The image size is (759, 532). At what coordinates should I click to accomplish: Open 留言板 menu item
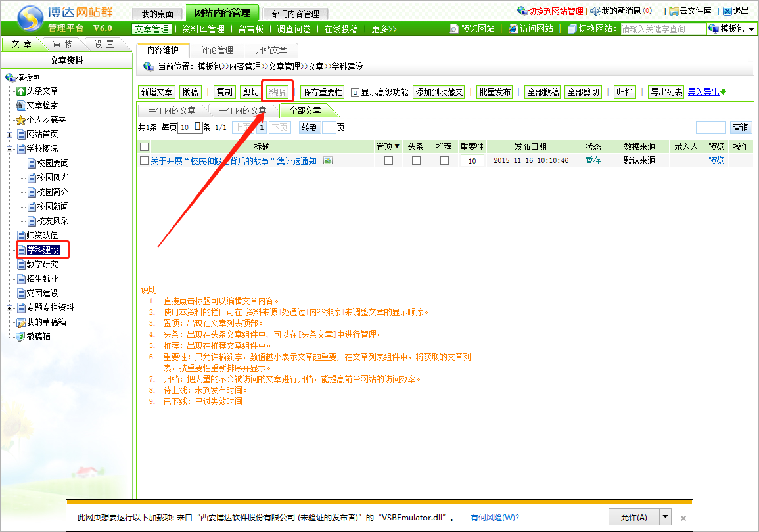click(251, 29)
